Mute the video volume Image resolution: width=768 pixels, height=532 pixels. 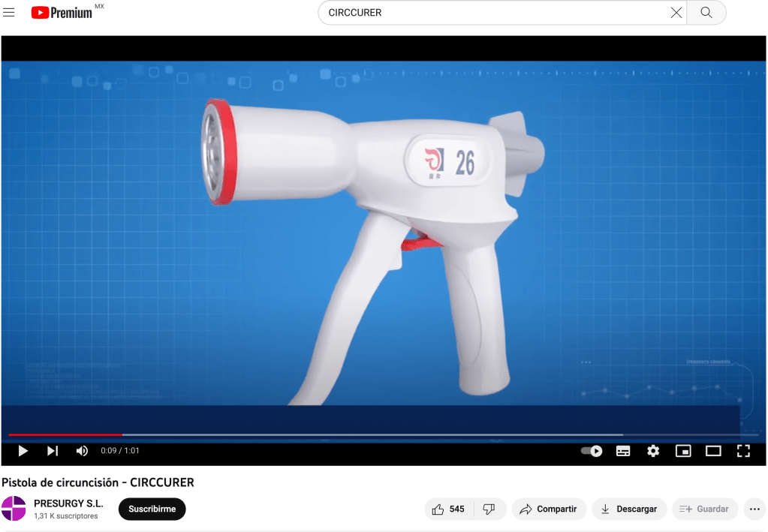coord(82,451)
